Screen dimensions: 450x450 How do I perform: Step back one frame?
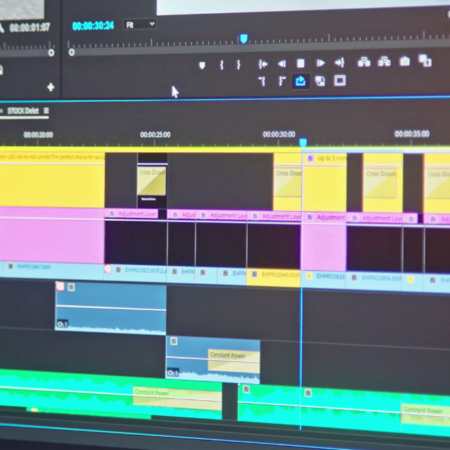tap(282, 64)
